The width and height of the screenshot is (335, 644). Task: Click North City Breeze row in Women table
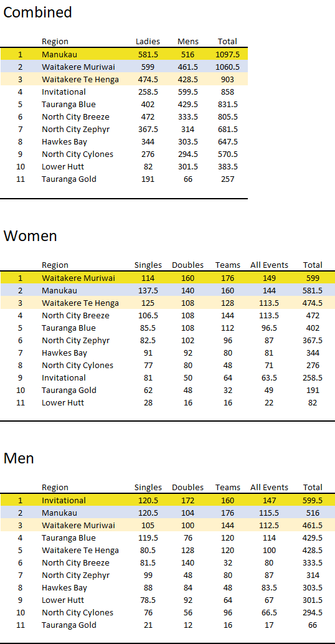pos(167,315)
